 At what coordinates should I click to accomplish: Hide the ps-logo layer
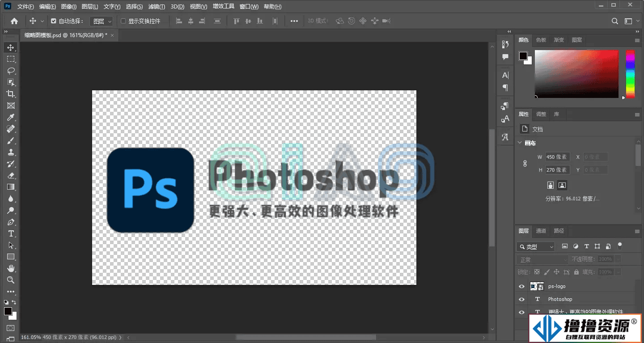point(521,286)
